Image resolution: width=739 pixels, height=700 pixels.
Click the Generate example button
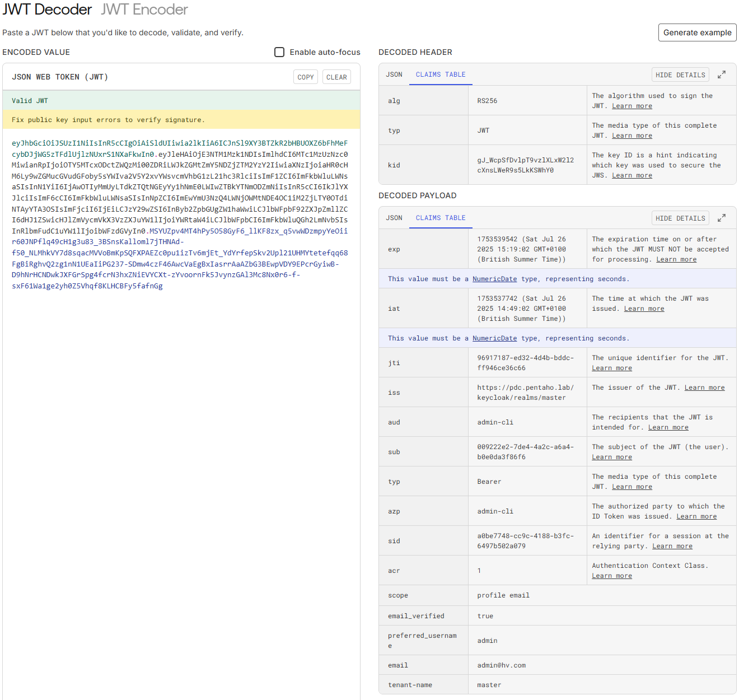point(697,32)
